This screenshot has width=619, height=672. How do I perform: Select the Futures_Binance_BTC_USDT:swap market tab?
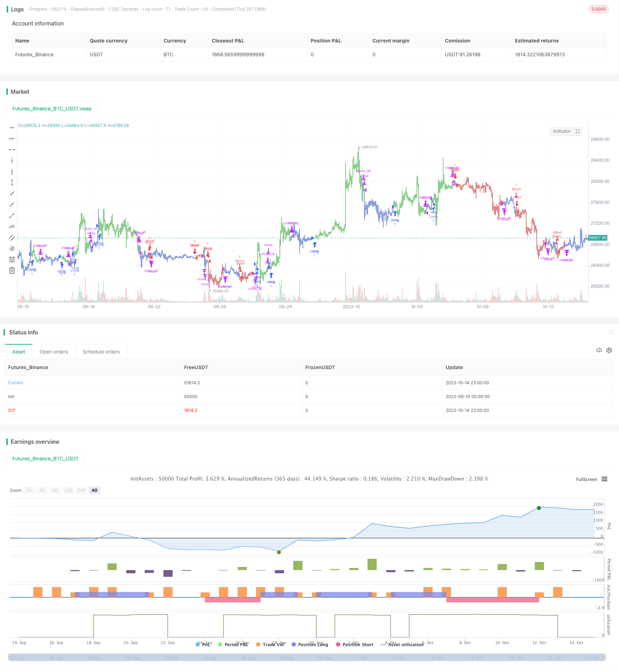[52, 109]
